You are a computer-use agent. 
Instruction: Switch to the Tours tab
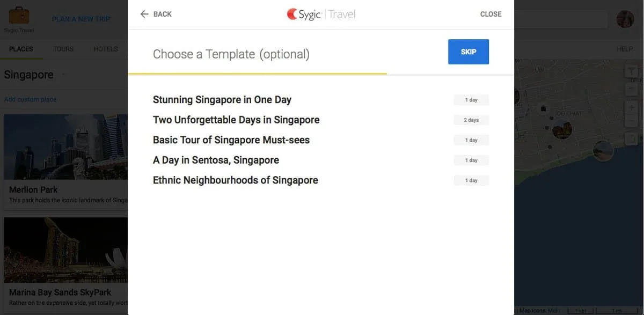pyautogui.click(x=63, y=49)
